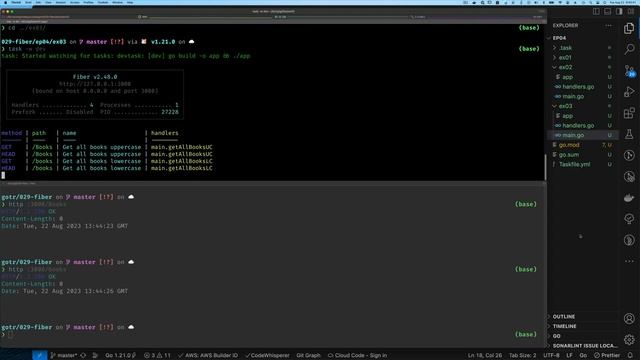Open the Extensions view
The width and height of the screenshot is (640, 360).
tap(629, 113)
